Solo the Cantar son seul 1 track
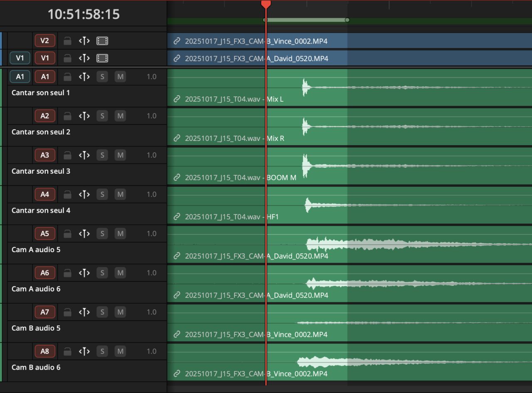532x393 pixels. click(x=102, y=77)
